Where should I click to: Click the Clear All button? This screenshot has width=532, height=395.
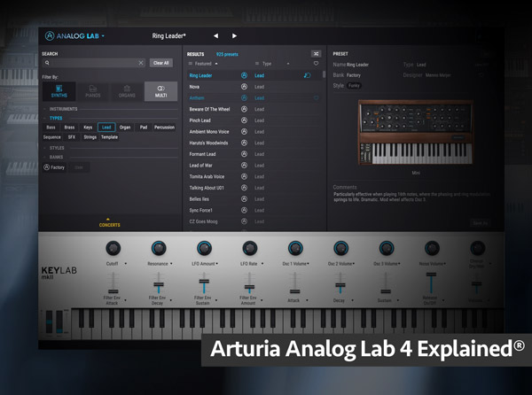tap(161, 63)
